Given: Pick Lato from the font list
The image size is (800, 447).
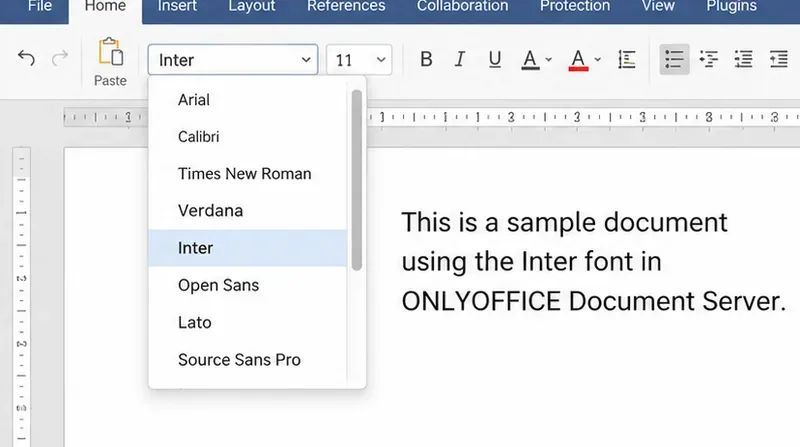Looking at the screenshot, I should (247, 322).
